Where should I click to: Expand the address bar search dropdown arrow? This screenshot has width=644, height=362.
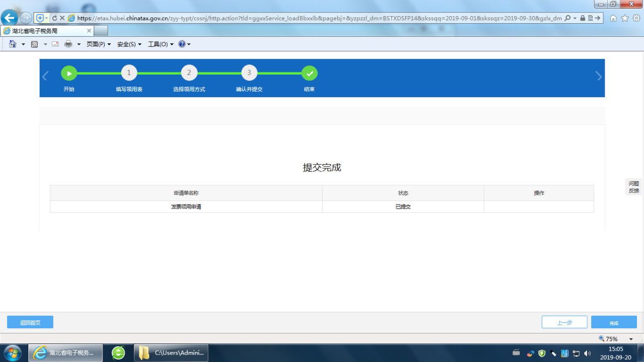coord(575,18)
